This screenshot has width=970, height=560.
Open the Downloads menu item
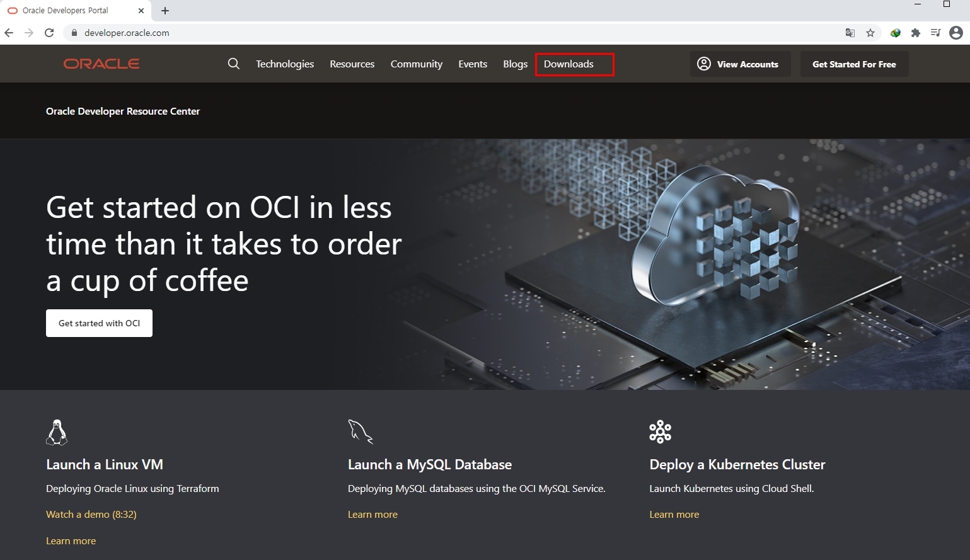[x=569, y=64]
